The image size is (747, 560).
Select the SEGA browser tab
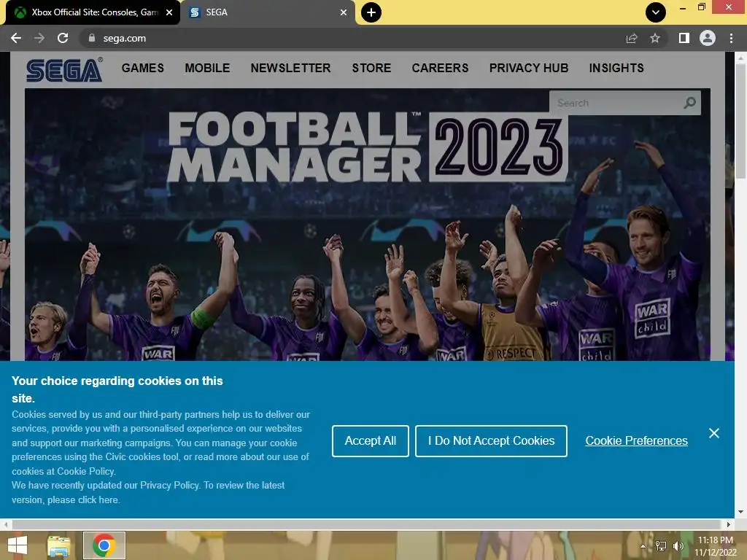tap(268, 12)
